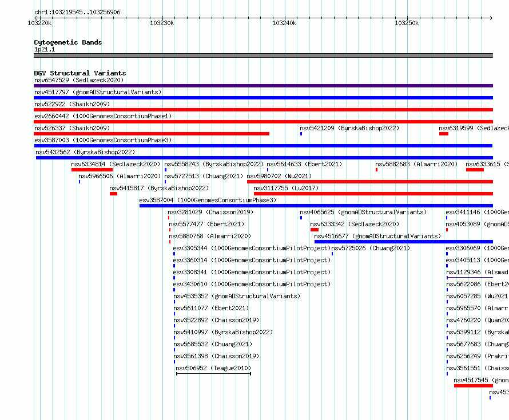Click the nsv5614633 (Ebert2021) label

(x=304, y=164)
